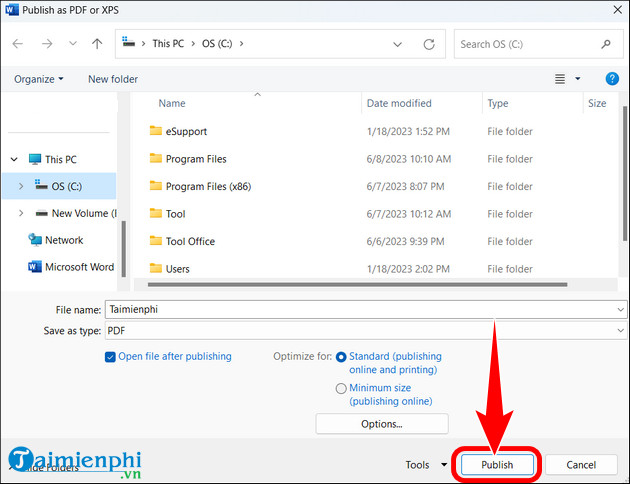Refresh the OS (C:) folder view

coord(429,44)
